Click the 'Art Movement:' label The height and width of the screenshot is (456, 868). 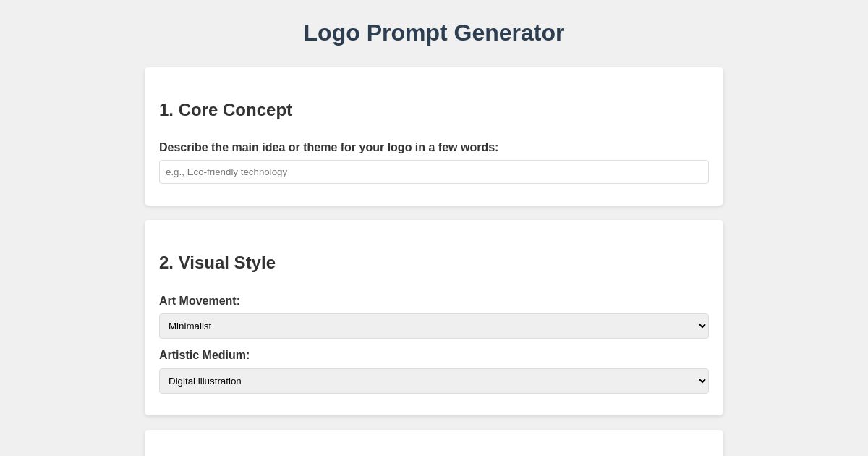200,301
